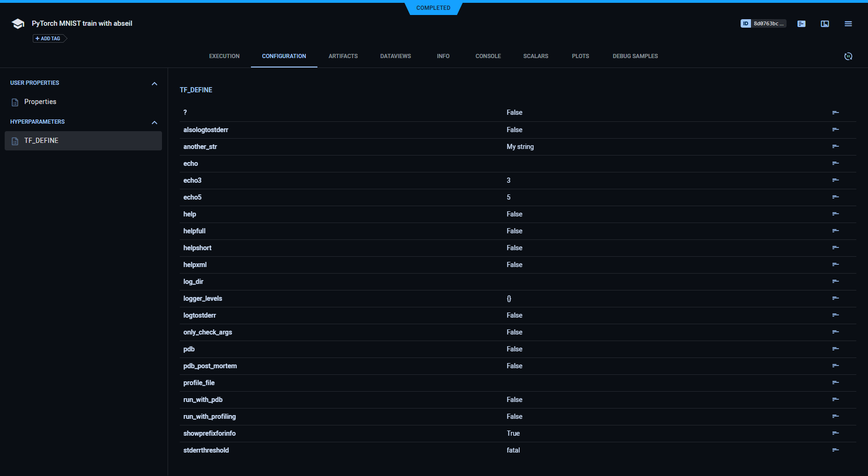
Task: Open the Console tab
Action: [x=488, y=56]
